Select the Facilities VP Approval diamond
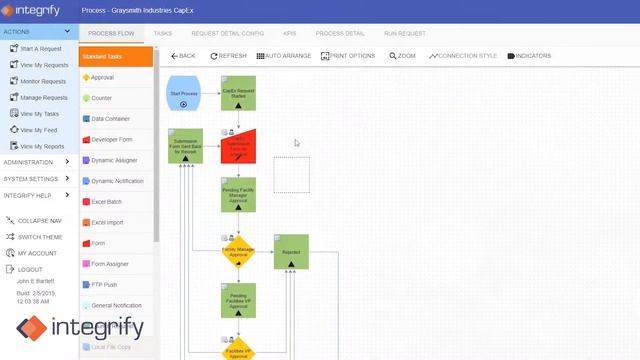This screenshot has height=360, width=640. point(238,349)
